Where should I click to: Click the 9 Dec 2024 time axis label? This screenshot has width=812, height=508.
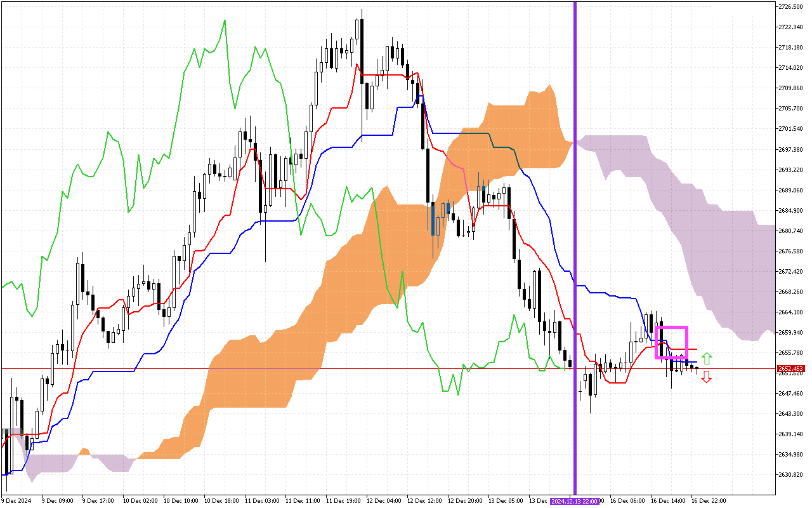[x=16, y=501]
